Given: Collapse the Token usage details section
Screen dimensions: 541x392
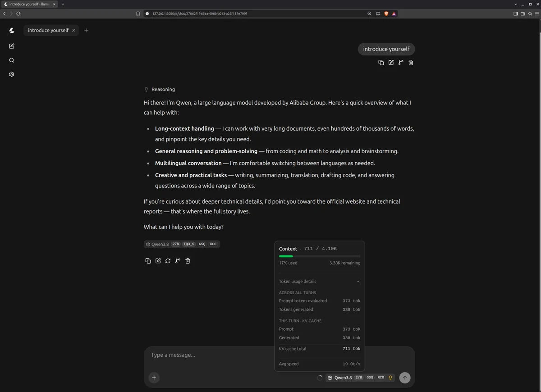Looking at the screenshot, I should tap(320, 282).
